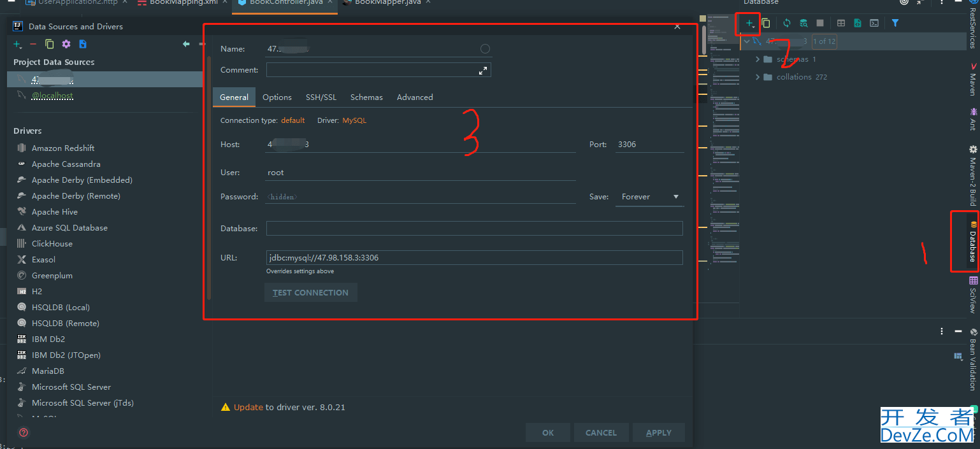
Task: Click into the Port field showing 3306
Action: coord(650,145)
